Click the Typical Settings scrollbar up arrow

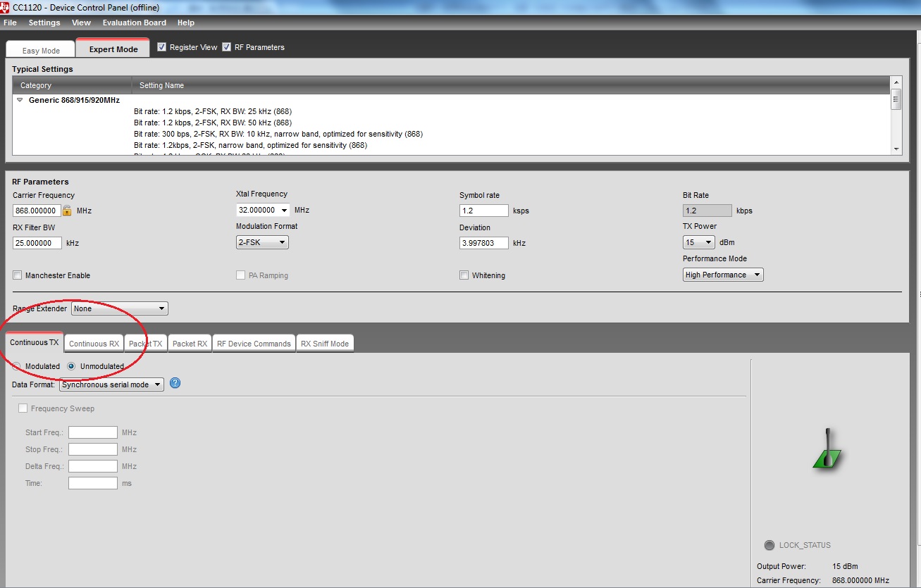pyautogui.click(x=896, y=82)
